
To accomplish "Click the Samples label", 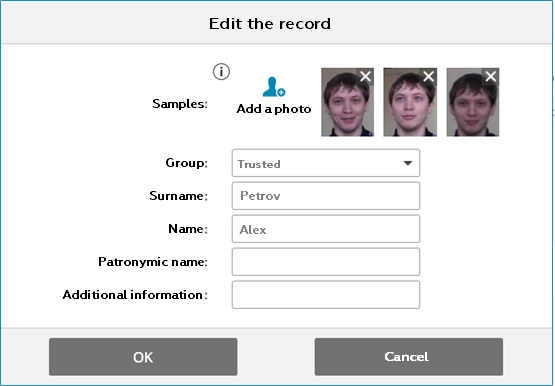I will 180,104.
